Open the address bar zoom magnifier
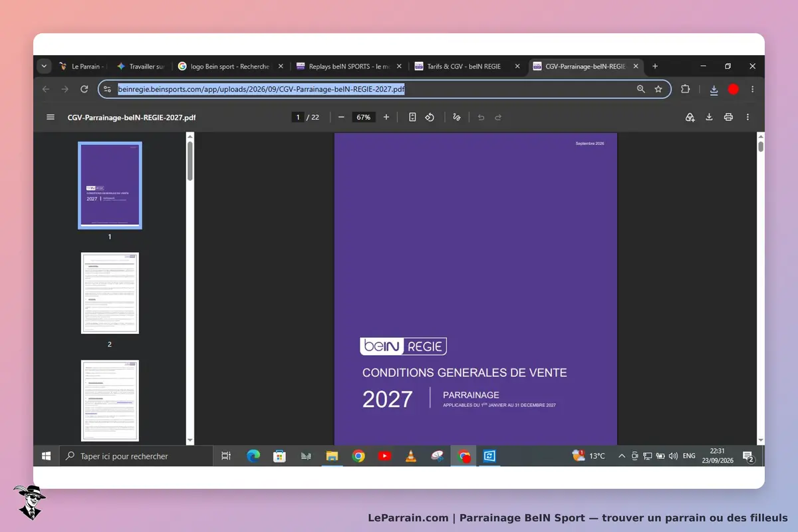This screenshot has width=798, height=532. [641, 89]
